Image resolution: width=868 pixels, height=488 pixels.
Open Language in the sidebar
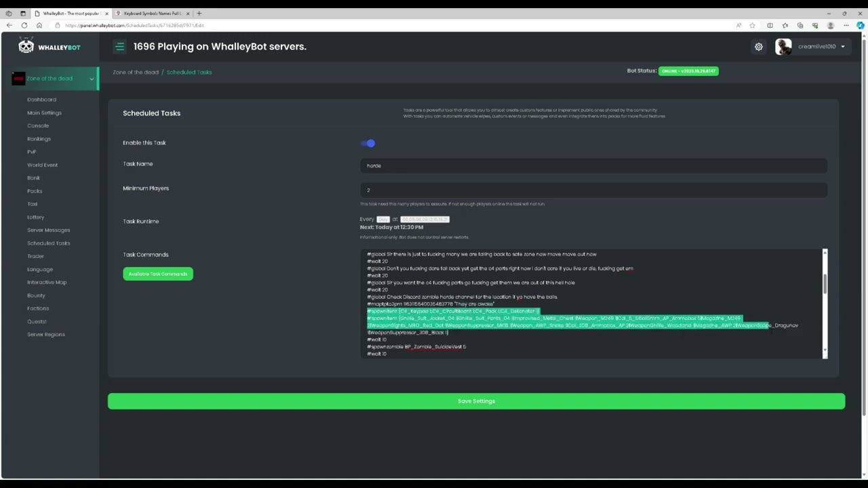(39, 269)
